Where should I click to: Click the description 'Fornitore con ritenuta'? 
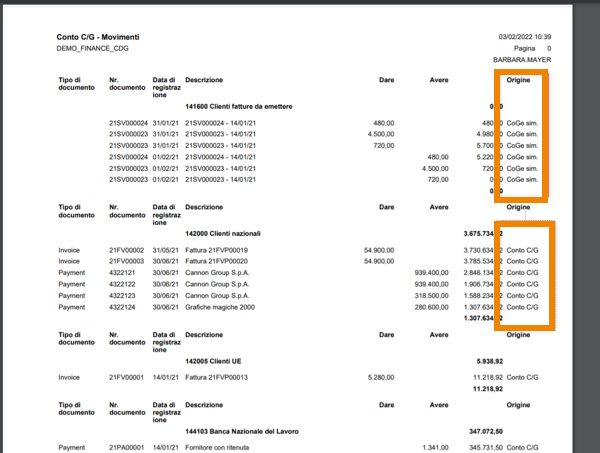pyautogui.click(x=217, y=448)
